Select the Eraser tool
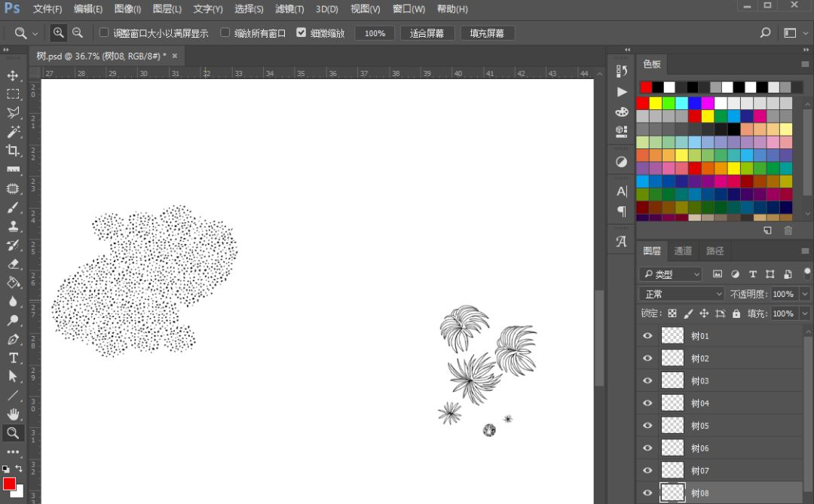814x504 pixels. [13, 264]
